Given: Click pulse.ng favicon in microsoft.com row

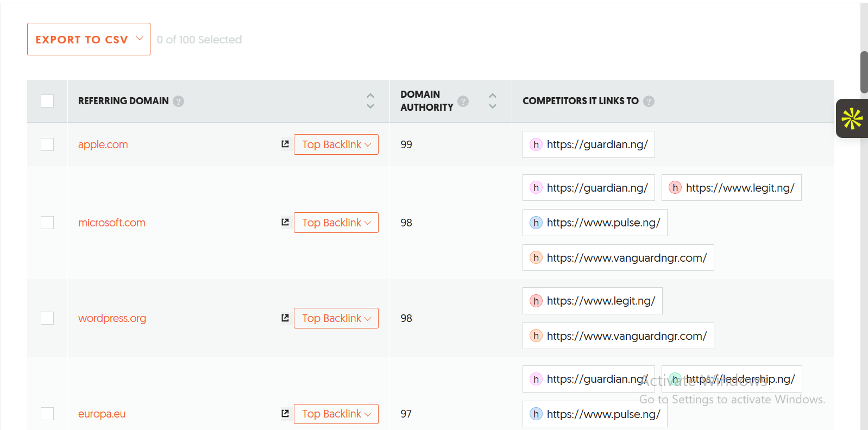Looking at the screenshot, I should [x=536, y=223].
